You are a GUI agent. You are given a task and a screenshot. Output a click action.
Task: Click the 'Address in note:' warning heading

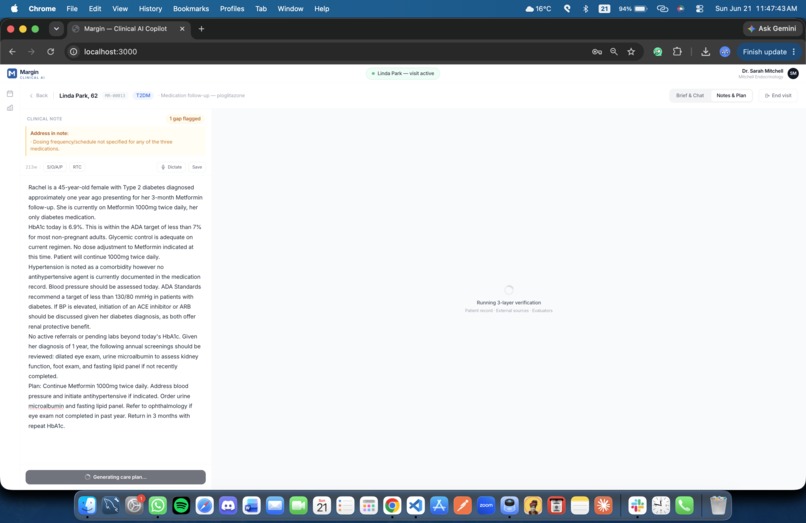[x=49, y=133]
